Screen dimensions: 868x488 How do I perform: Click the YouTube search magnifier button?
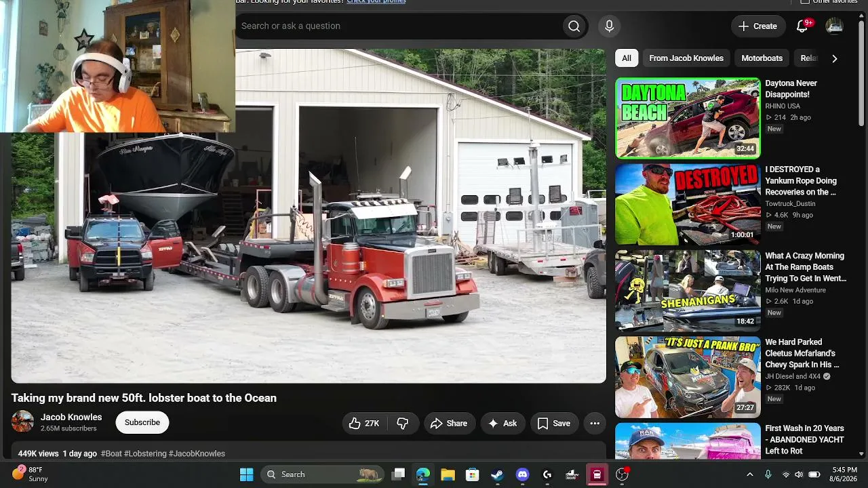(574, 26)
